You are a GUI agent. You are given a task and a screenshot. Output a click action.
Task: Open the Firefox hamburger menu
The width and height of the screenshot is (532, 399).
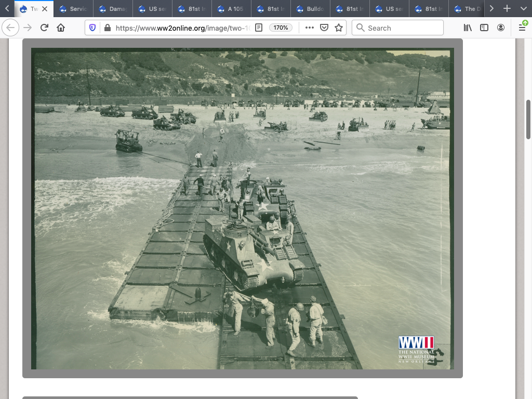522,28
